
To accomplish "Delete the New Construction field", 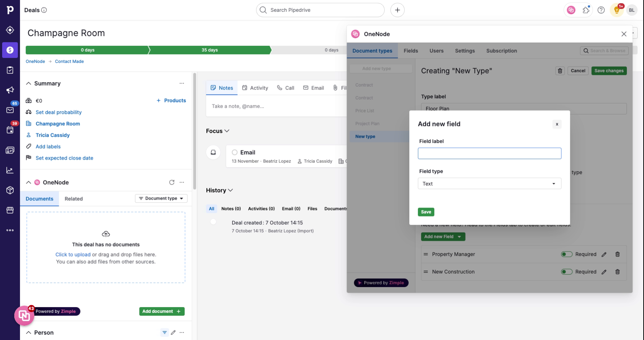I will pyautogui.click(x=618, y=272).
